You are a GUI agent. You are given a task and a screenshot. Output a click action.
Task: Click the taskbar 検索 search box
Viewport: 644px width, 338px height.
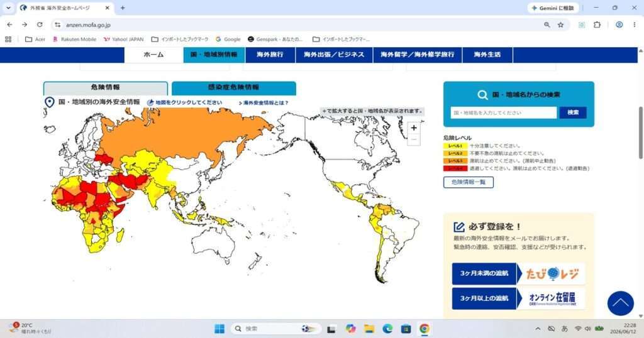point(275,329)
